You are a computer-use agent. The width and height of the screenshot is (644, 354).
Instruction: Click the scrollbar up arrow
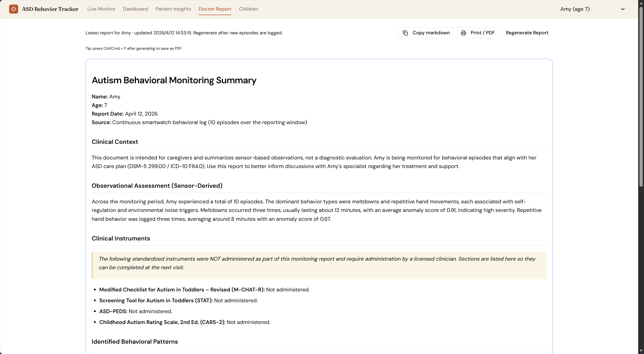641,3
